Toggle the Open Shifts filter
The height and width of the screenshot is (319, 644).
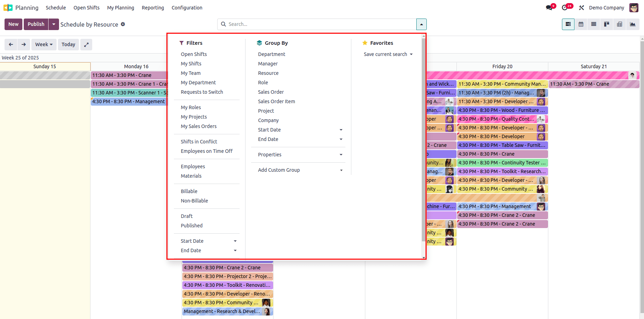coord(194,54)
